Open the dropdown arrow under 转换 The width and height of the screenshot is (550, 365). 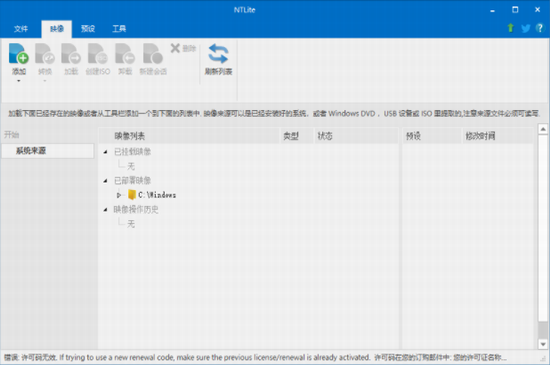point(45,81)
